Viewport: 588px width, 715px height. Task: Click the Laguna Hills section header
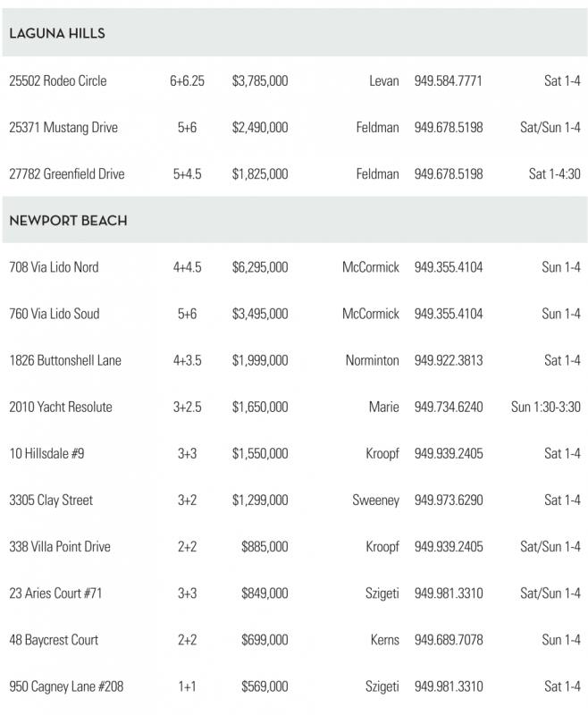[56, 34]
